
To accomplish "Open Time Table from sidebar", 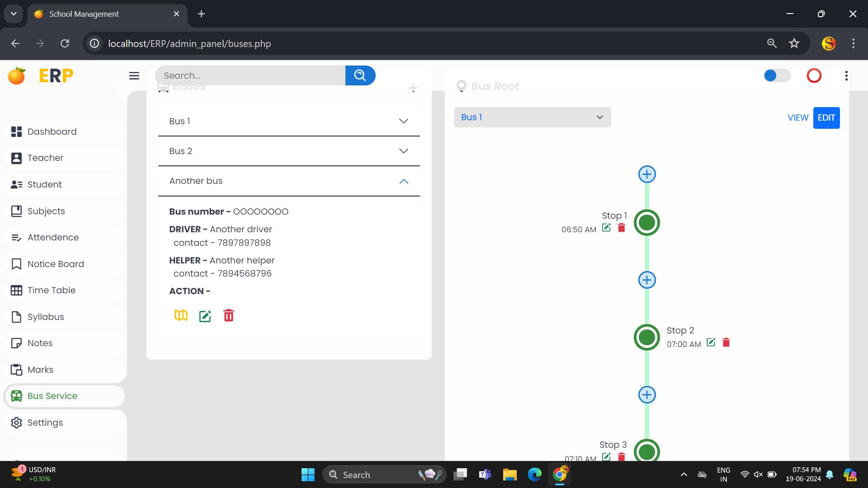I will pyautogui.click(x=52, y=291).
